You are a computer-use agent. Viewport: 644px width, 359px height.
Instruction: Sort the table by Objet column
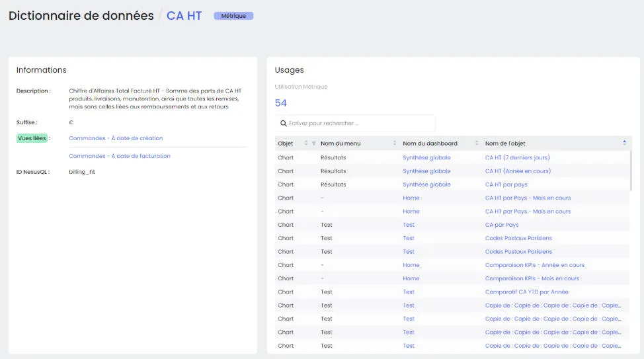point(306,143)
